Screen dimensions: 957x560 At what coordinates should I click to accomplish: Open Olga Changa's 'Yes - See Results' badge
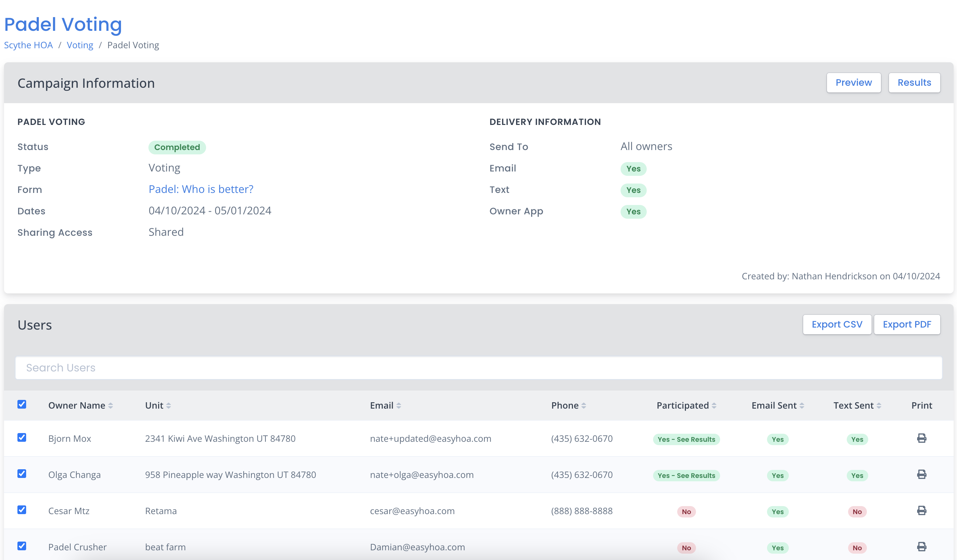[686, 475]
